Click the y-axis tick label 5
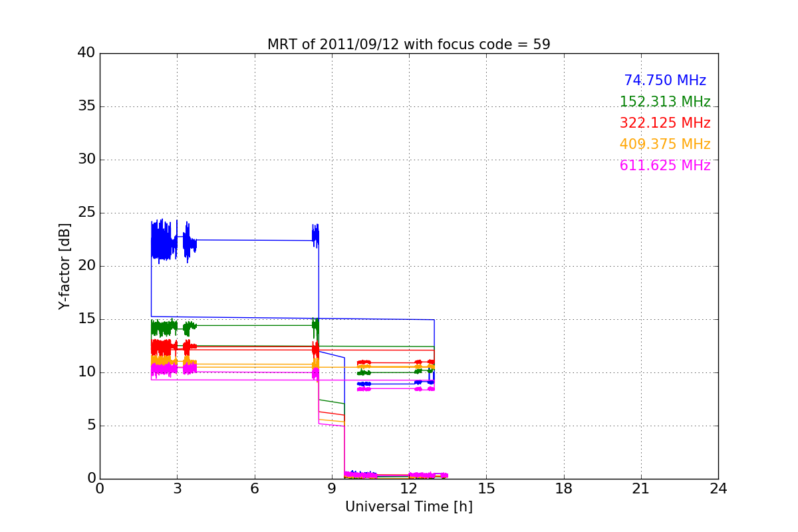 pos(91,426)
